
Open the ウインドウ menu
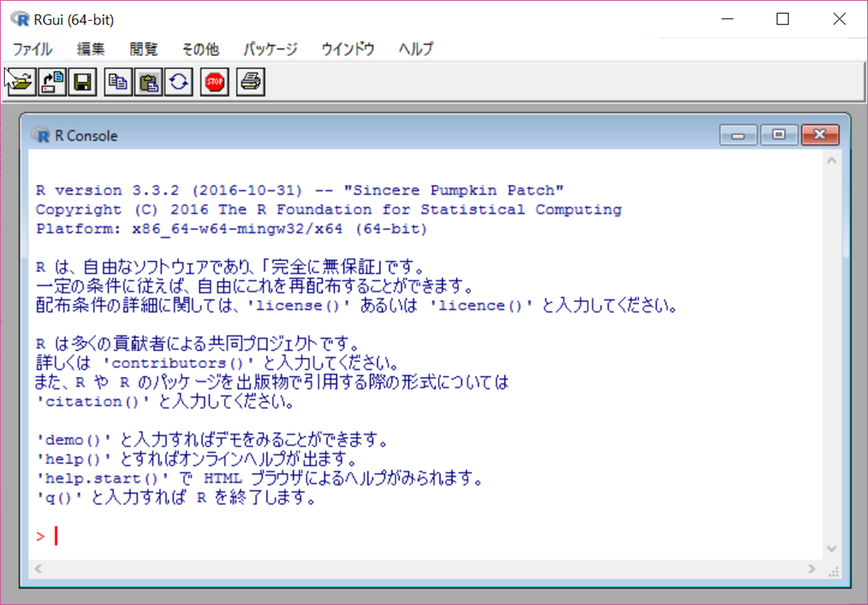[x=348, y=49]
